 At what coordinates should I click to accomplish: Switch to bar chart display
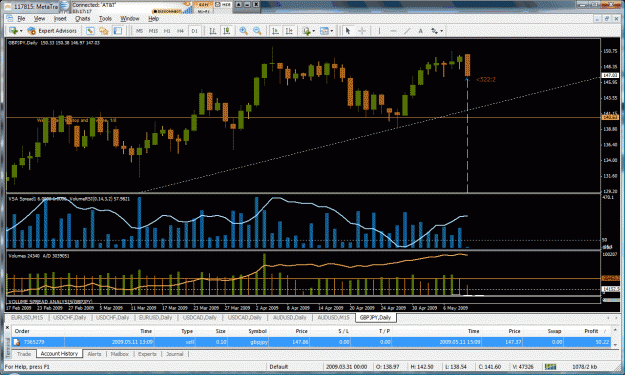[x=213, y=31]
